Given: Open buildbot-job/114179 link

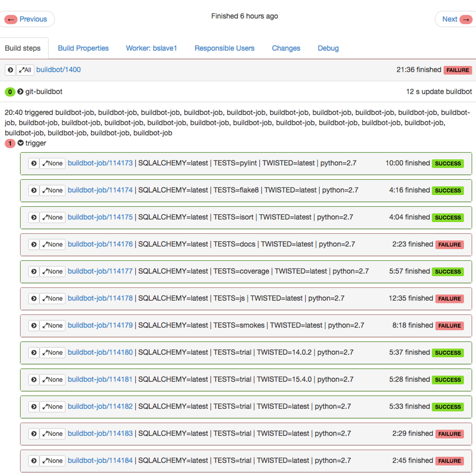Looking at the screenshot, I should point(100,325).
